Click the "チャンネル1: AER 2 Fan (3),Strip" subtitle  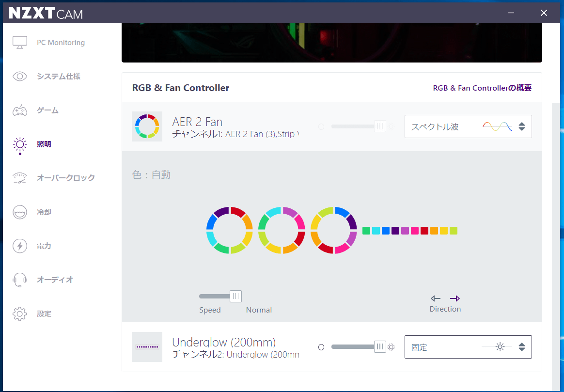[x=235, y=134]
